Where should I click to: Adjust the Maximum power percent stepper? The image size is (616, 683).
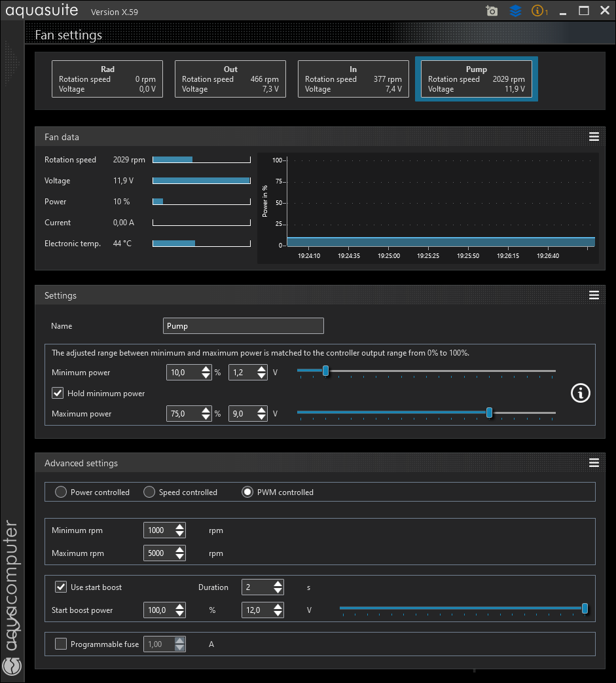click(206, 413)
